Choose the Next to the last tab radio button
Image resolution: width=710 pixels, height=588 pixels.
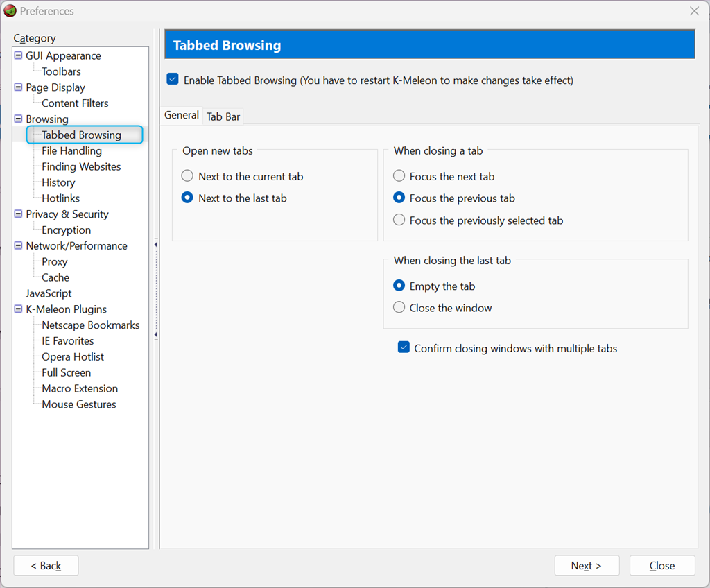[187, 198]
